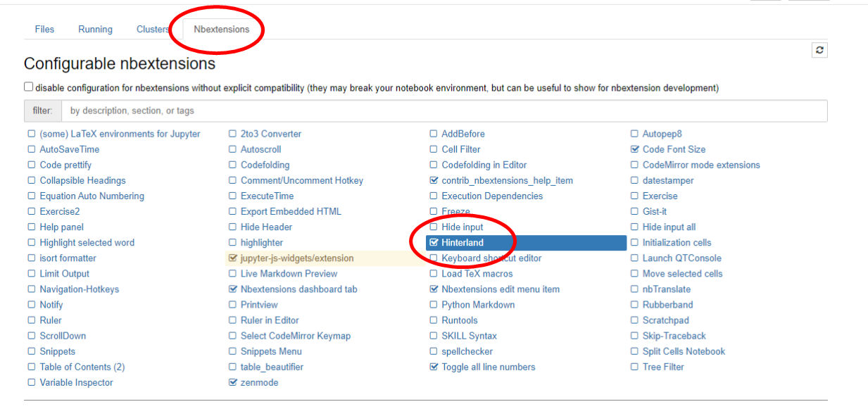The height and width of the screenshot is (409, 868).
Task: Tick the Variable Inspector checkbox
Action: [32, 383]
